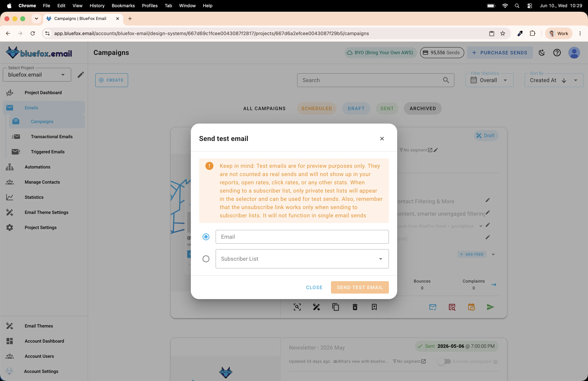Image resolution: width=588 pixels, height=381 pixels.
Task: Open the Select Project dropdown
Action: (37, 75)
